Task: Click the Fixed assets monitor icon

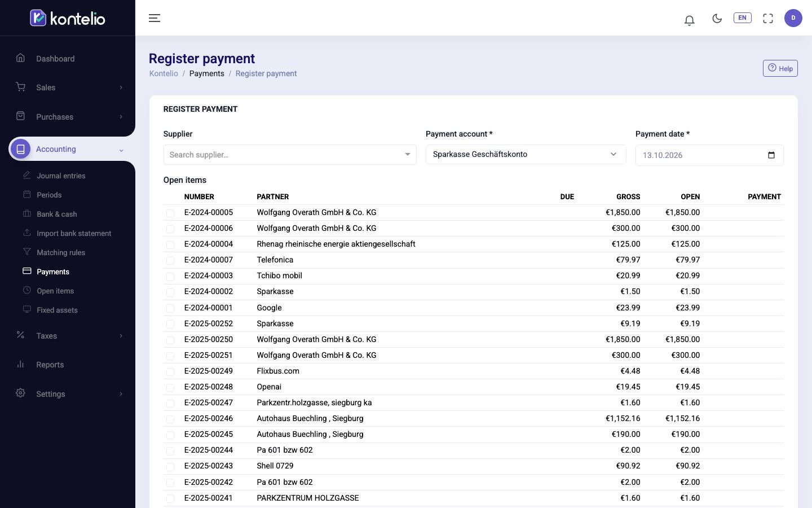Action: (x=27, y=309)
